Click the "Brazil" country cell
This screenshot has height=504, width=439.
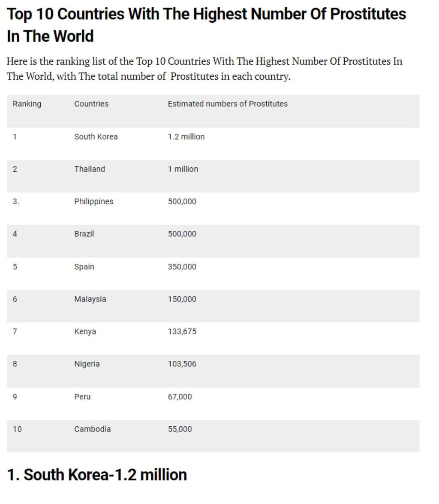(84, 234)
